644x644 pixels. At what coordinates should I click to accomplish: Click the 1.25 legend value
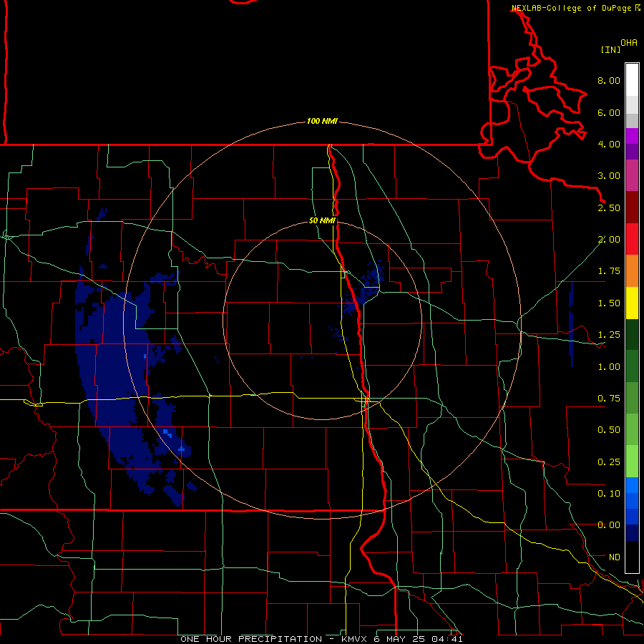[x=609, y=335]
